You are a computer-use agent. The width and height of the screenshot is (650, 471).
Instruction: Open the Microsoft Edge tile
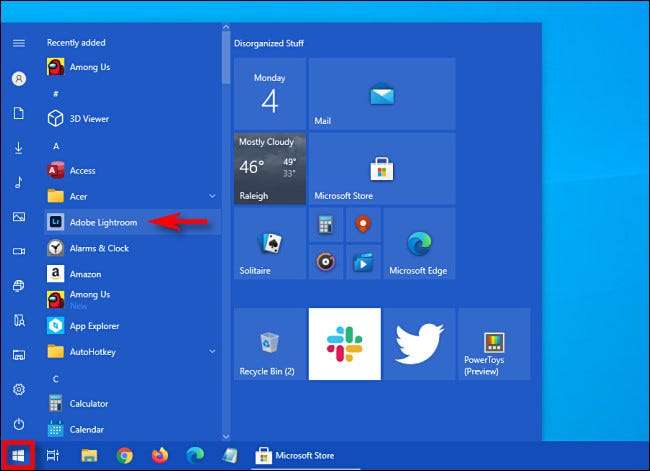click(419, 243)
